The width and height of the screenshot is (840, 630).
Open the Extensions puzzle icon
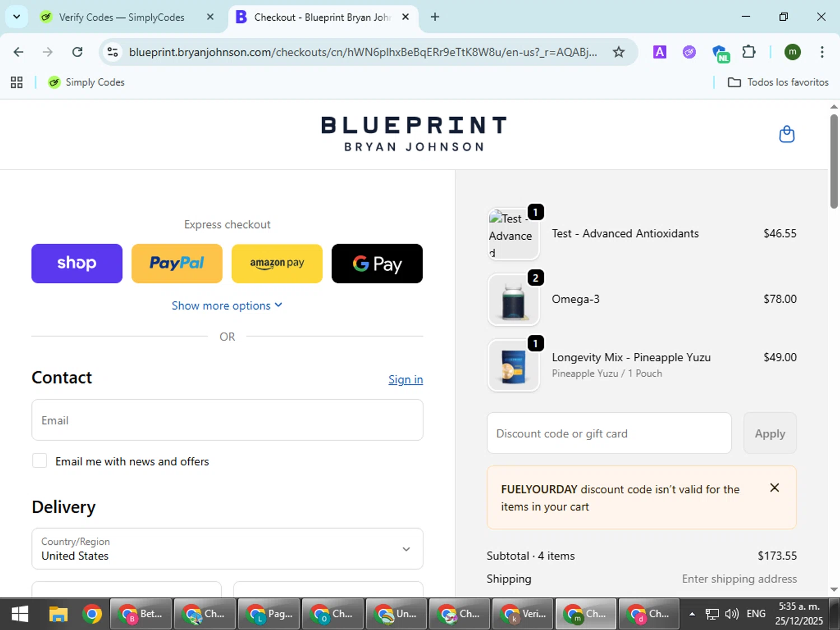(749, 52)
